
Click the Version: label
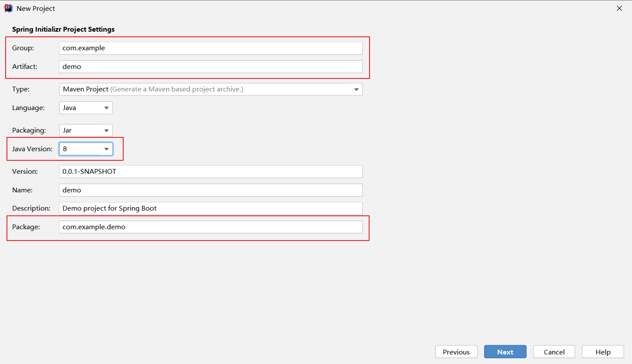coord(25,172)
